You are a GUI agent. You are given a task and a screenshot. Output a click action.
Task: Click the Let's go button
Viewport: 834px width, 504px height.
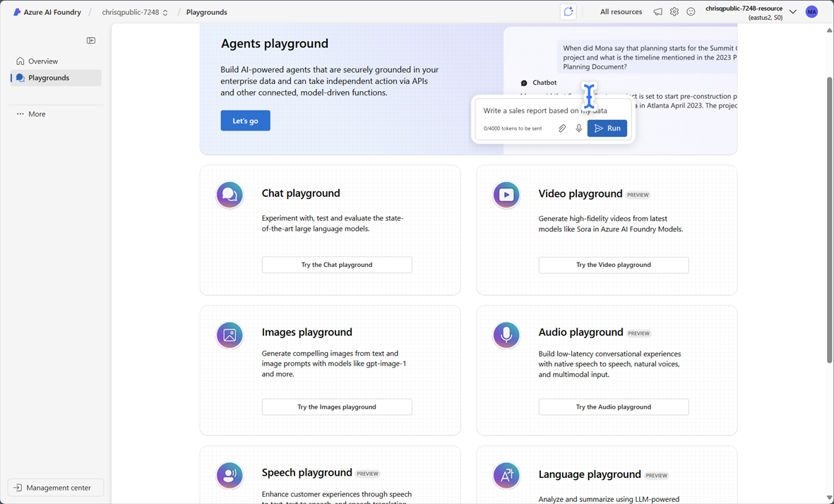tap(245, 121)
